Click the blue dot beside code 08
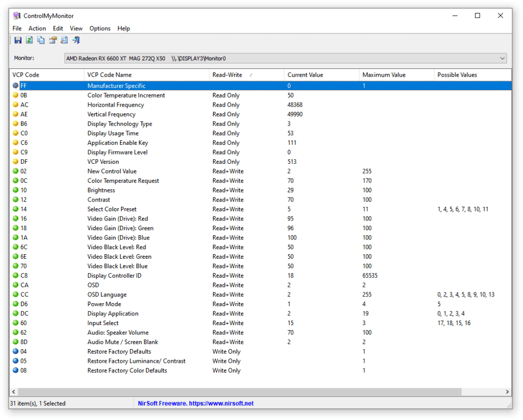This screenshot has width=523, height=420. pyautogui.click(x=15, y=370)
